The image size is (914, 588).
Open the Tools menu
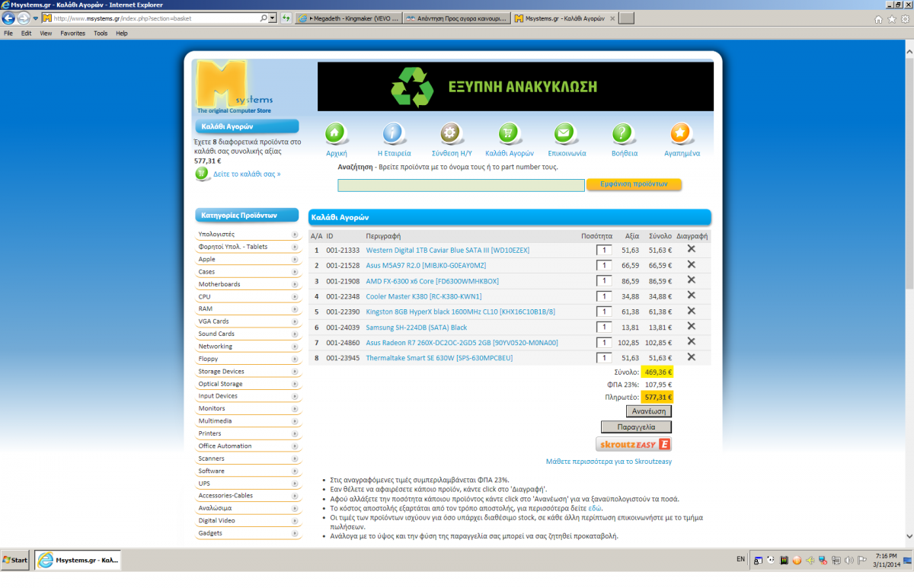(101, 34)
